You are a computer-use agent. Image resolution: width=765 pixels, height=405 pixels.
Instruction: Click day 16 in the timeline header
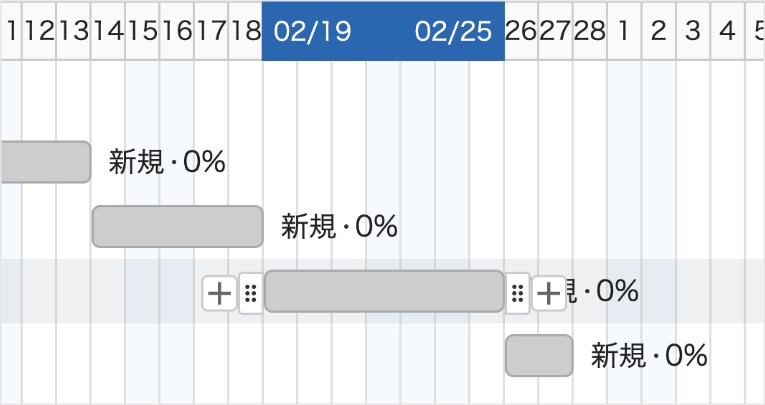click(176, 31)
